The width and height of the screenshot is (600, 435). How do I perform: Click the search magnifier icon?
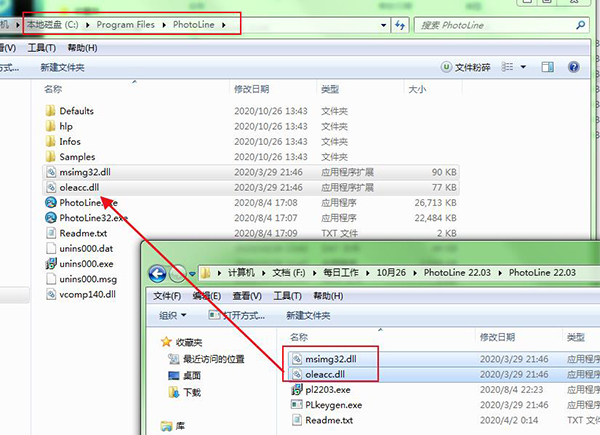pos(580,25)
